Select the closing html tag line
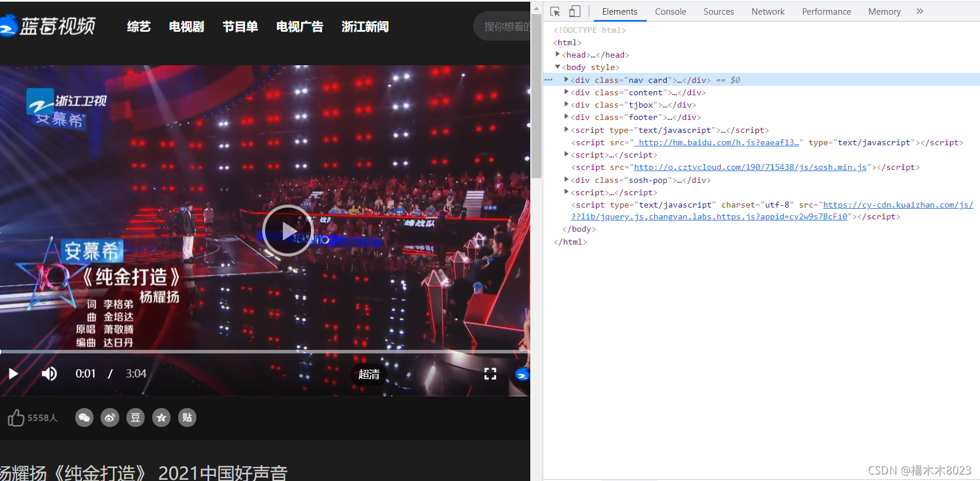 click(570, 242)
